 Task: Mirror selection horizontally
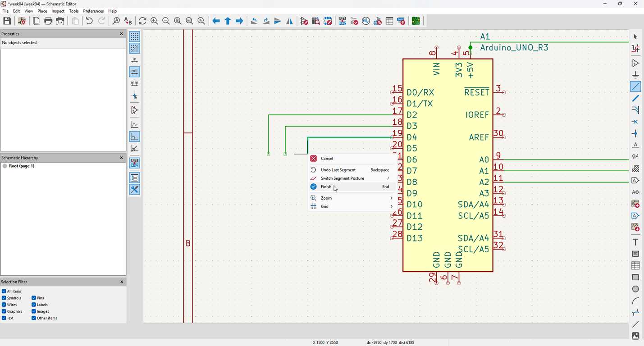(289, 21)
